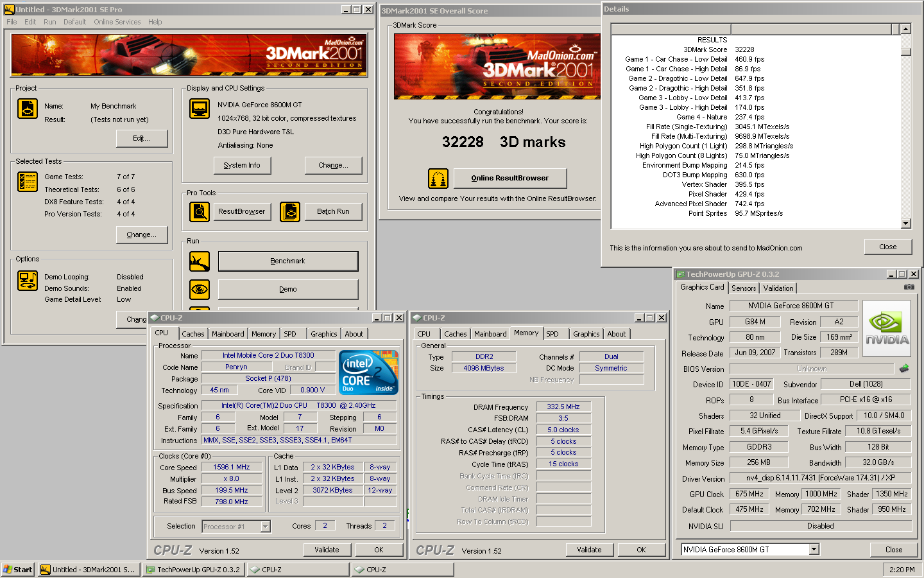Image resolution: width=924 pixels, height=578 pixels.
Task: Click the Project icon in 3DMark2001 window
Action: 28,109
